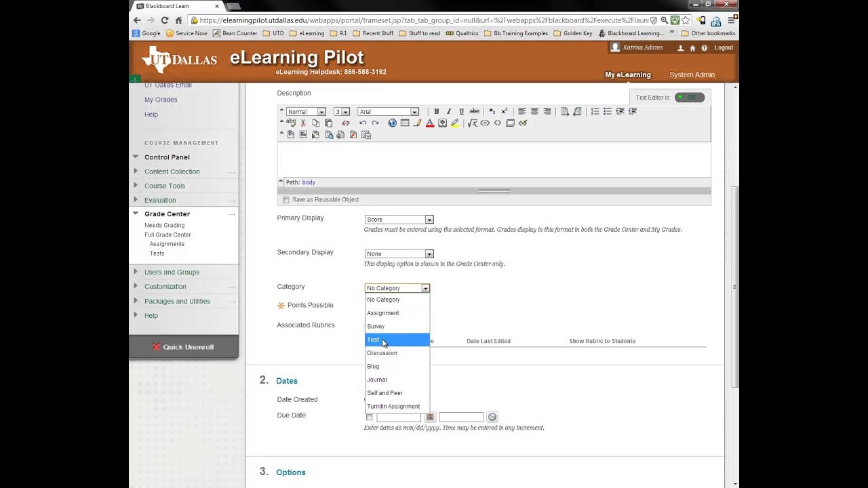Change the highlight color
The height and width of the screenshot is (488, 868).
tap(454, 123)
